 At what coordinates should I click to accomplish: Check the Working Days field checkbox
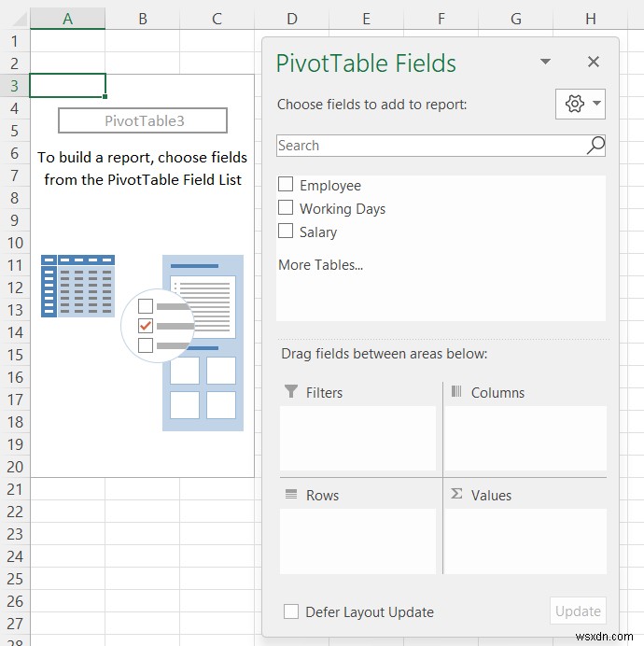tap(286, 207)
